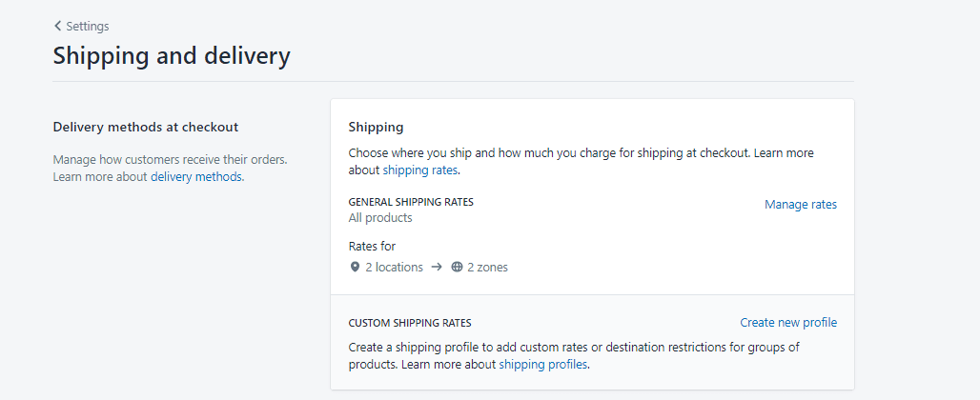Screen dimensions: 980x400
Task: Click the 2 locations text
Action: pyautogui.click(x=395, y=267)
